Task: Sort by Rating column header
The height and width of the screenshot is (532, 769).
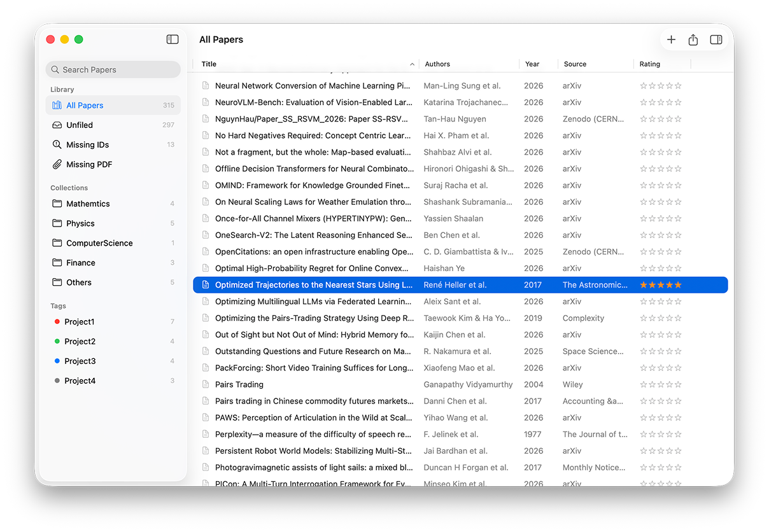Action: pyautogui.click(x=650, y=64)
